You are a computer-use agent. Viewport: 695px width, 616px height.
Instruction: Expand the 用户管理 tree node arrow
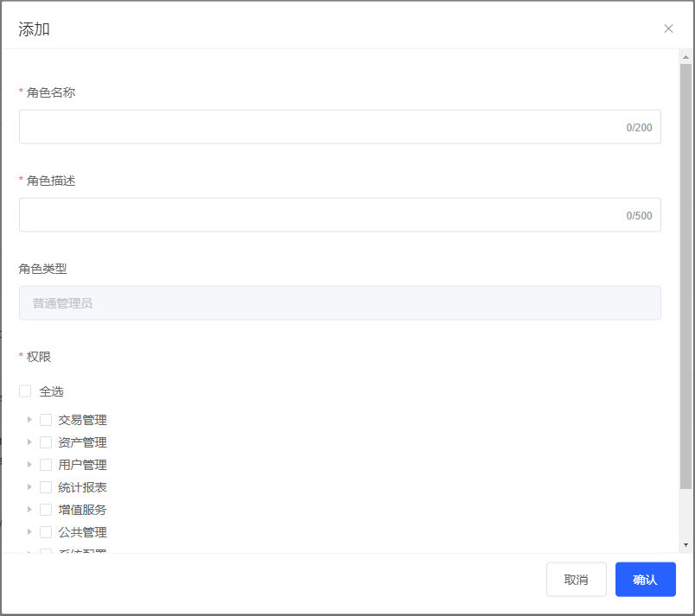(x=29, y=465)
